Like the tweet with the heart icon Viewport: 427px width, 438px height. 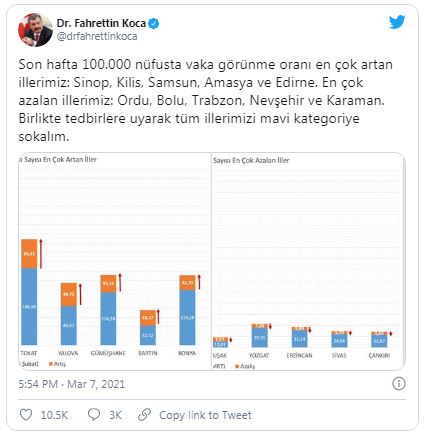click(26, 415)
